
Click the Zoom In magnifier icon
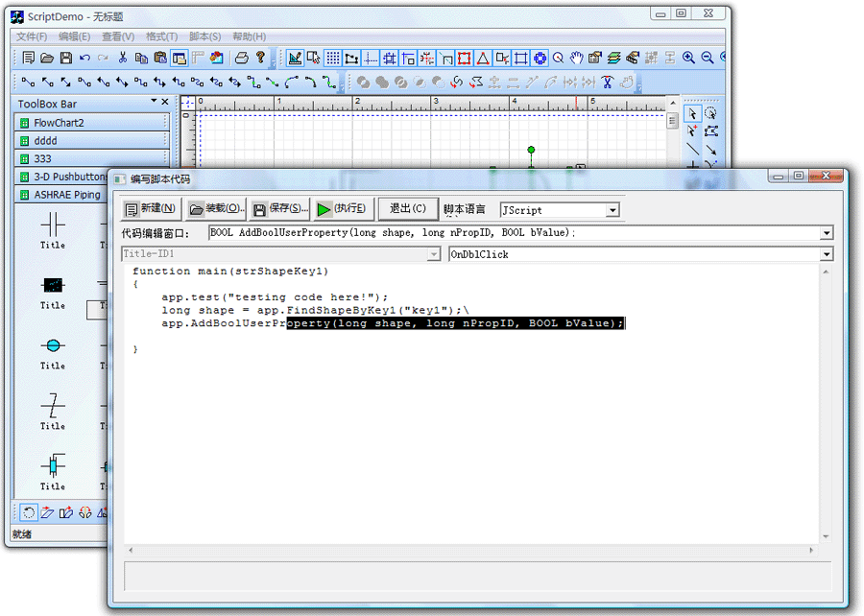(688, 58)
